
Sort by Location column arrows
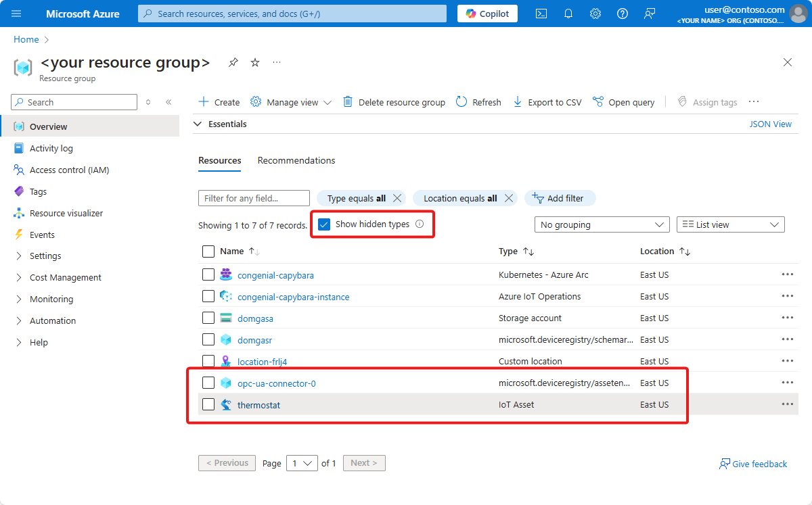[x=685, y=251]
